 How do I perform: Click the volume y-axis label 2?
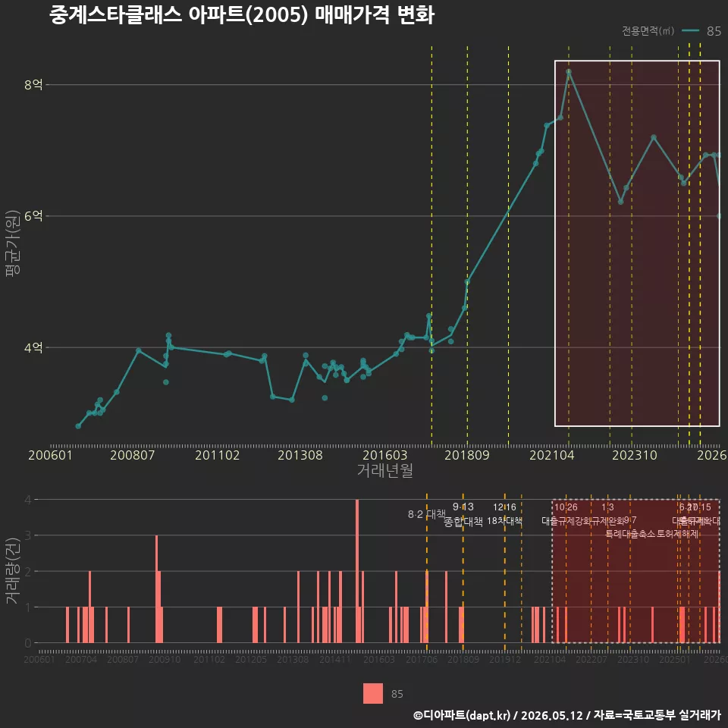coord(28,571)
